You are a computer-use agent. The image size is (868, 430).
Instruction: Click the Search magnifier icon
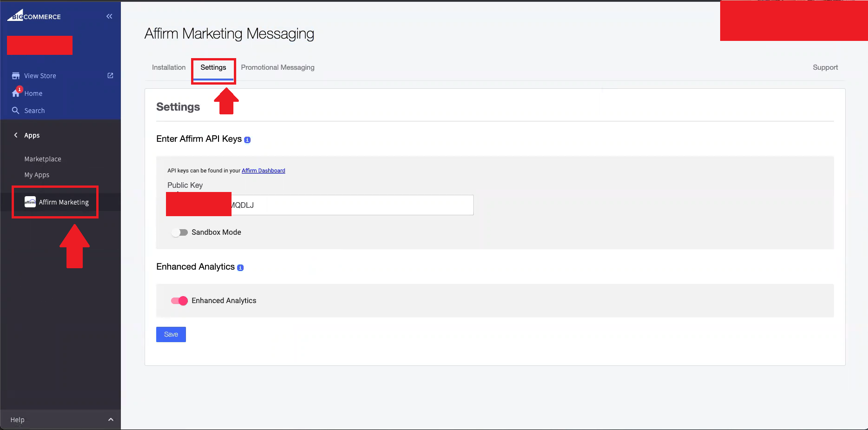tap(15, 111)
